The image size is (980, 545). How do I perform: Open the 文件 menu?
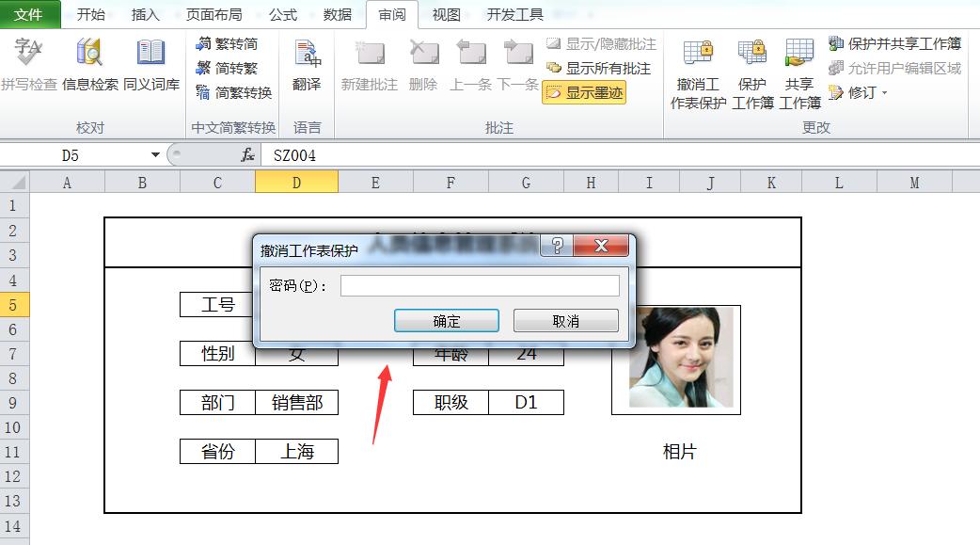pyautogui.click(x=29, y=14)
